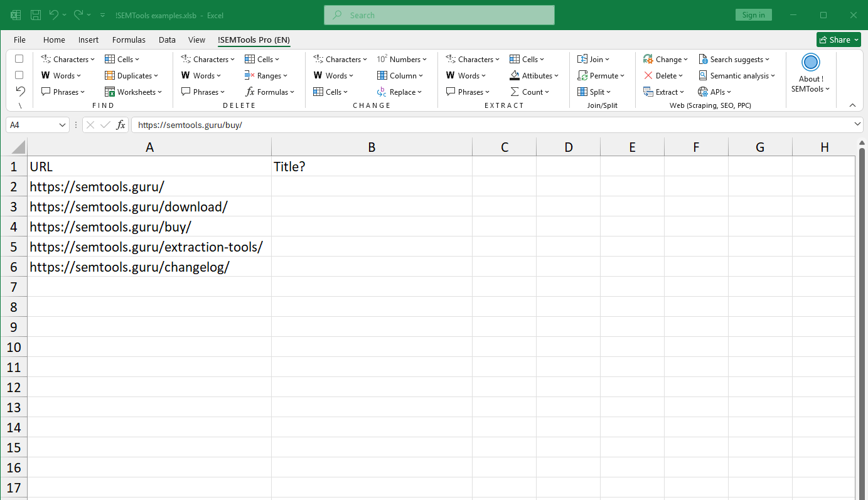Viewport: 868px width, 500px height.
Task: Select the Worksheets tool in FIND group
Action: 134,92
